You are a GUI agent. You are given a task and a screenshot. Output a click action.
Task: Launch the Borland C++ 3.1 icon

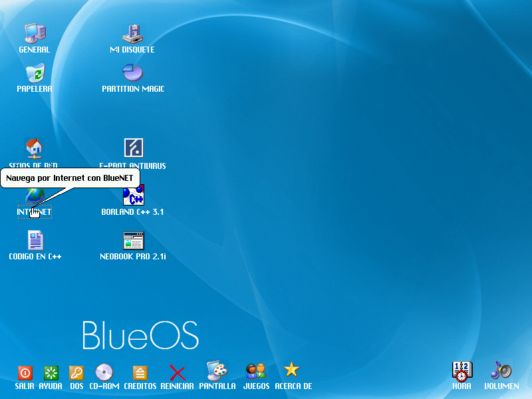tap(134, 195)
